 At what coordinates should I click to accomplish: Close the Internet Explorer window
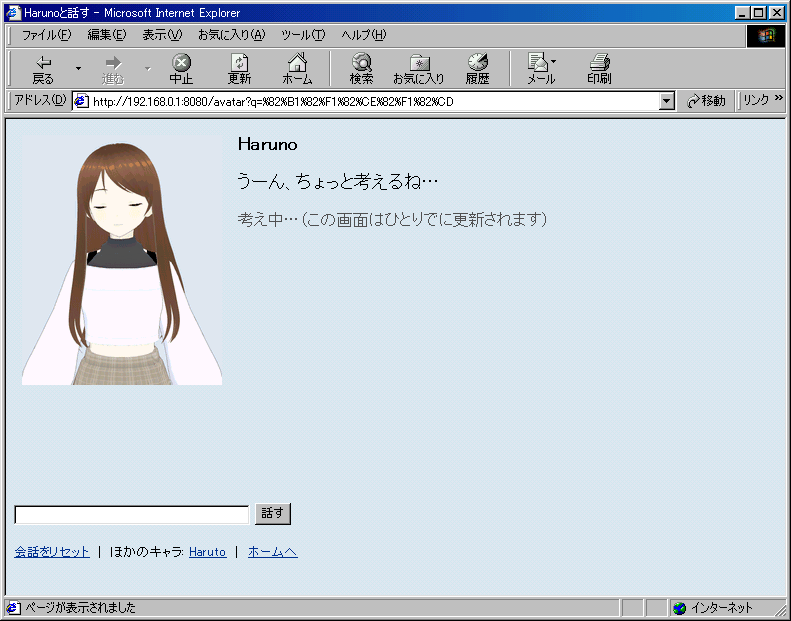pos(777,13)
